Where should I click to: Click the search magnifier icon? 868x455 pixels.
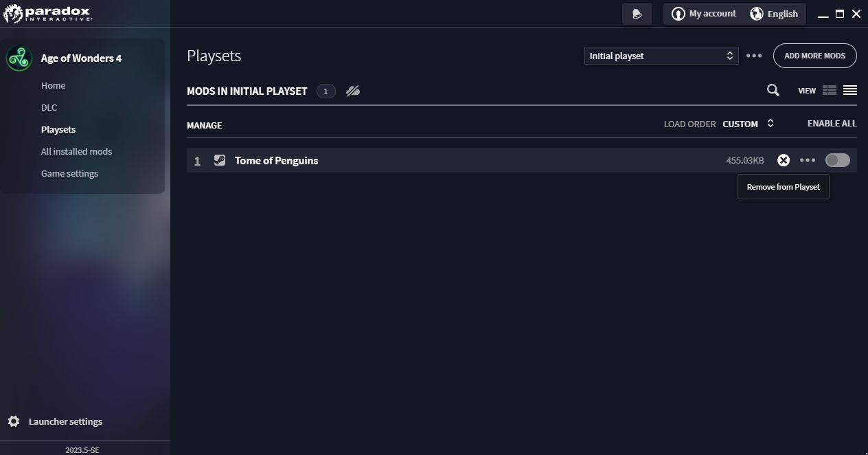coord(773,90)
